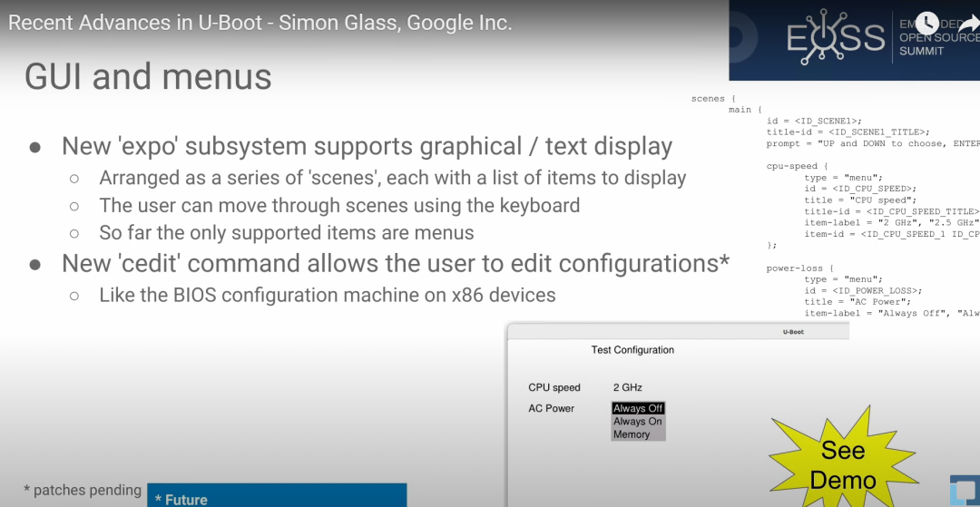Click the code line 'id = <ID_CPU_SPEED>;'
The image size is (980, 507).
click(861, 189)
